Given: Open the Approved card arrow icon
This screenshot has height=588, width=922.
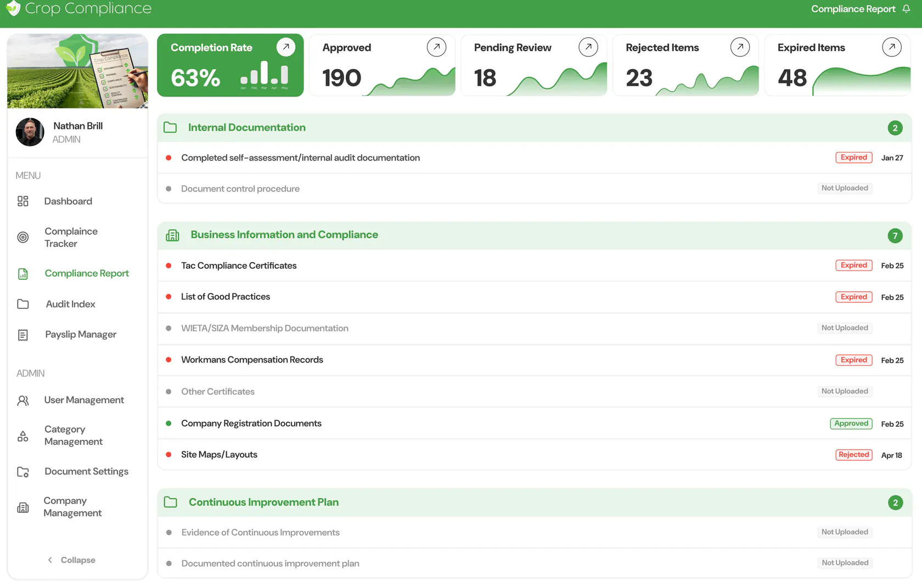Looking at the screenshot, I should click(436, 47).
